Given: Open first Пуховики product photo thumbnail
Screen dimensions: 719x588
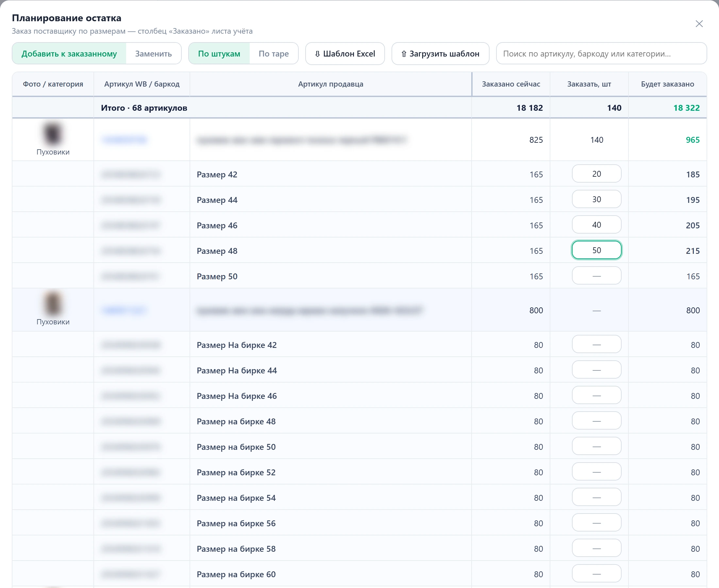Looking at the screenshot, I should (53, 134).
